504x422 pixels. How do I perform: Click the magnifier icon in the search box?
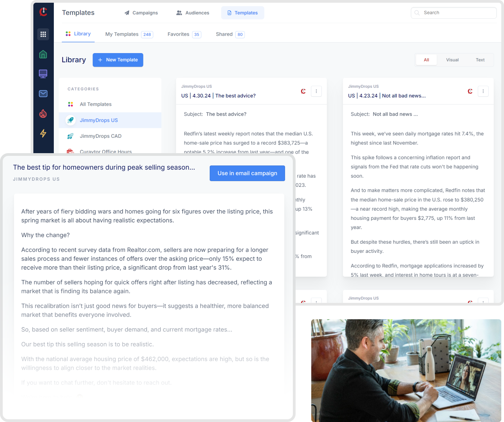pos(417,13)
